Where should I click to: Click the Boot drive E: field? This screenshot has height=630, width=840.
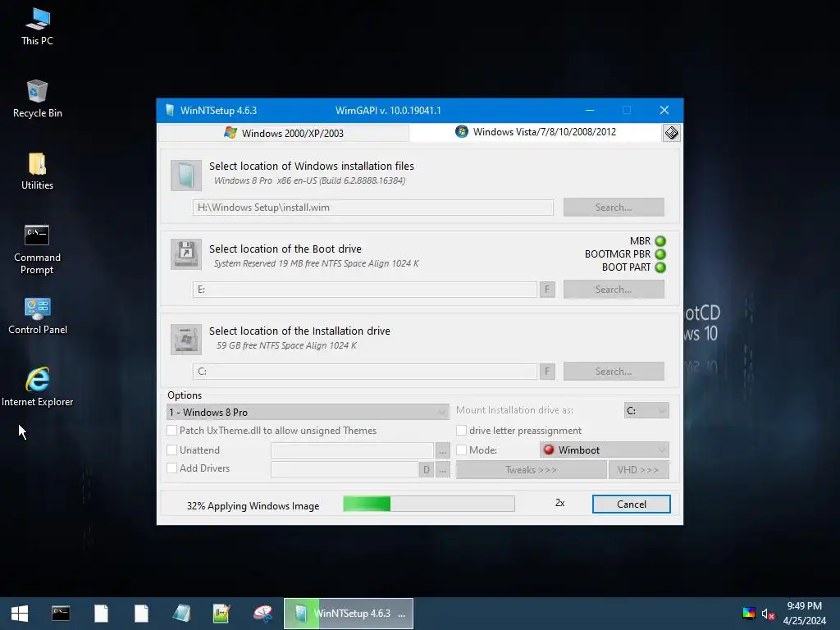click(x=365, y=290)
